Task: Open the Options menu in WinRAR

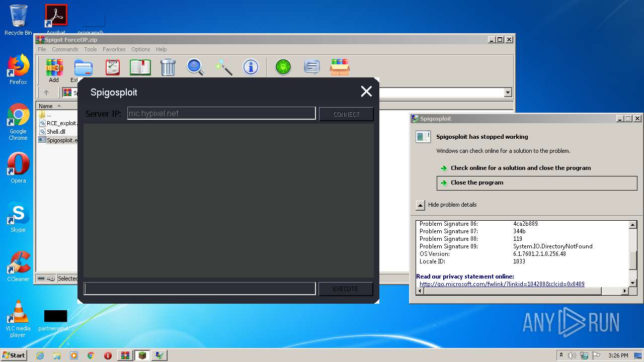Action: coord(141,49)
